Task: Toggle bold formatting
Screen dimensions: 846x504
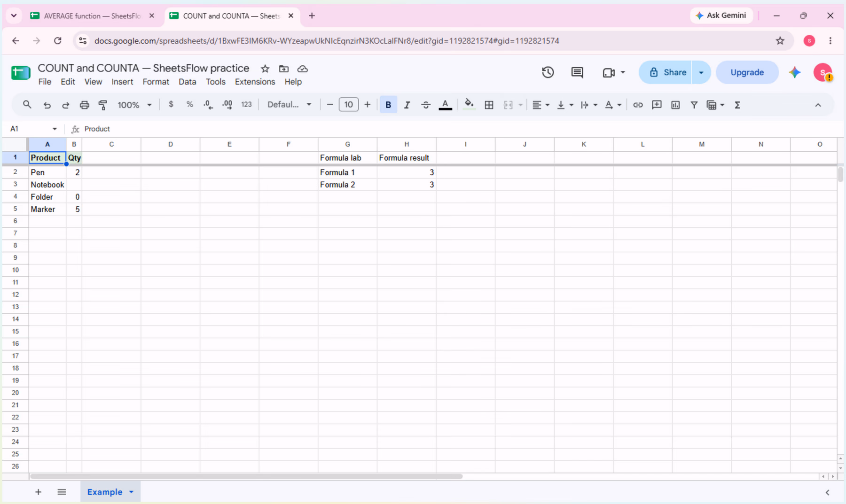Action: [388, 105]
